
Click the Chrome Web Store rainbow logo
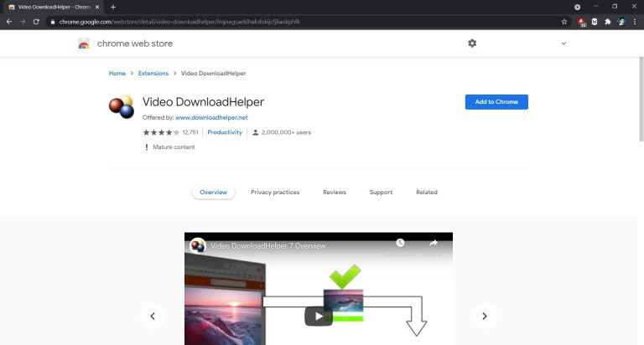click(84, 44)
